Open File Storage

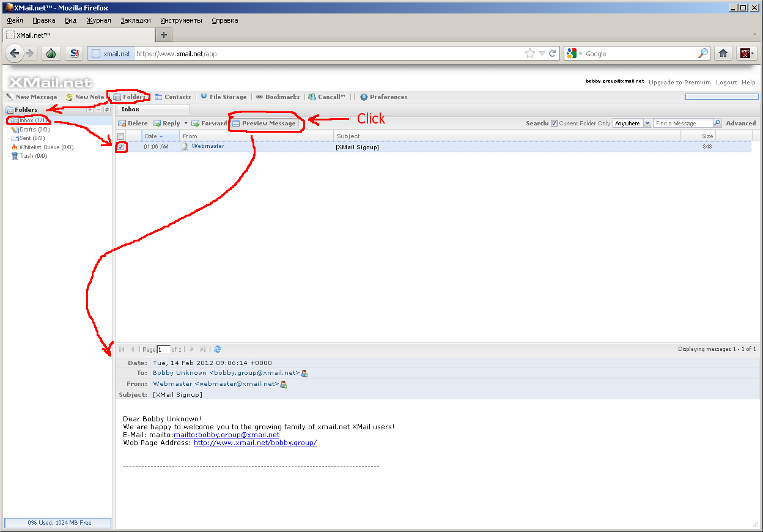point(223,97)
